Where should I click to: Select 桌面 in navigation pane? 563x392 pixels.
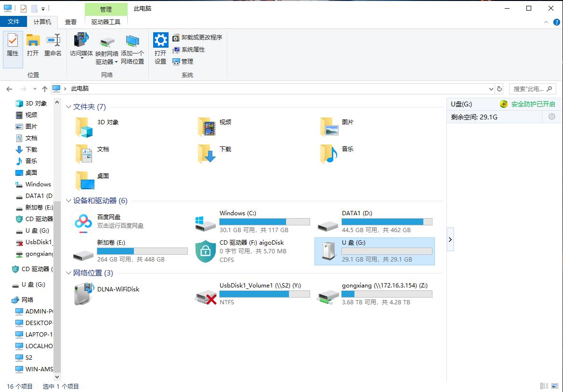[x=26, y=173]
